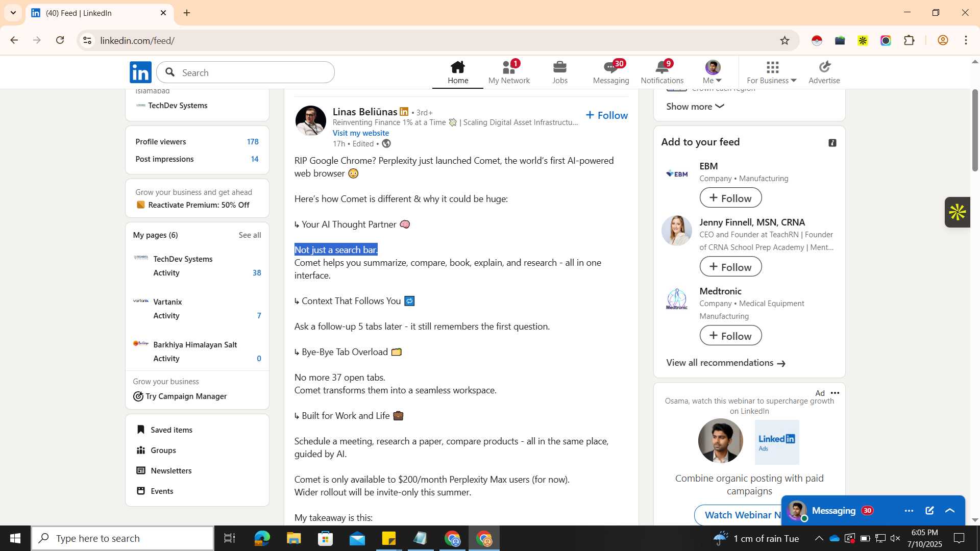This screenshot has height=551, width=980.
Task: Click the LinkedIn logo
Action: 140,72
